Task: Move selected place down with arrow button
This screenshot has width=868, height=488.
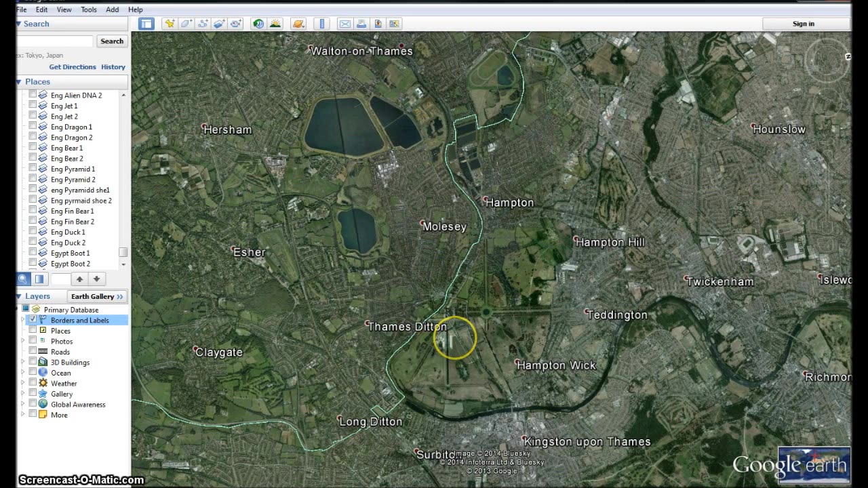Action: click(x=96, y=279)
